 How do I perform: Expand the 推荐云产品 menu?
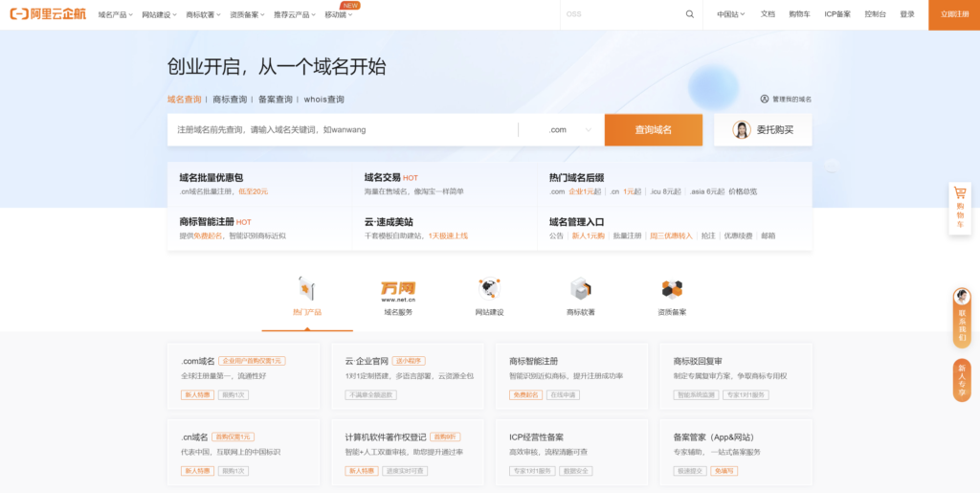click(295, 14)
